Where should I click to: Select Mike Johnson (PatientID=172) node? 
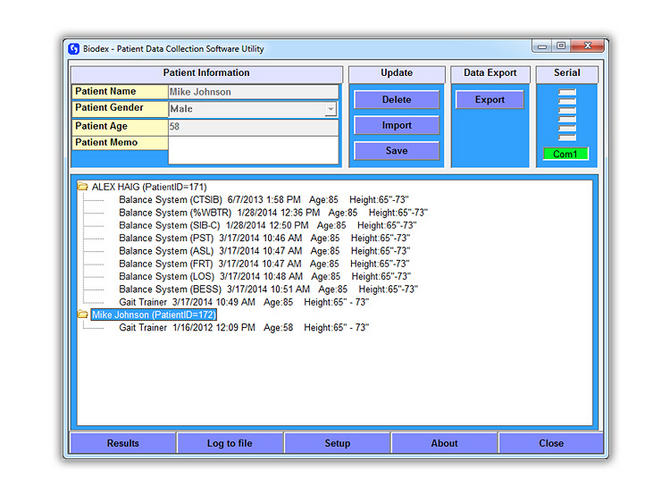coord(154,315)
